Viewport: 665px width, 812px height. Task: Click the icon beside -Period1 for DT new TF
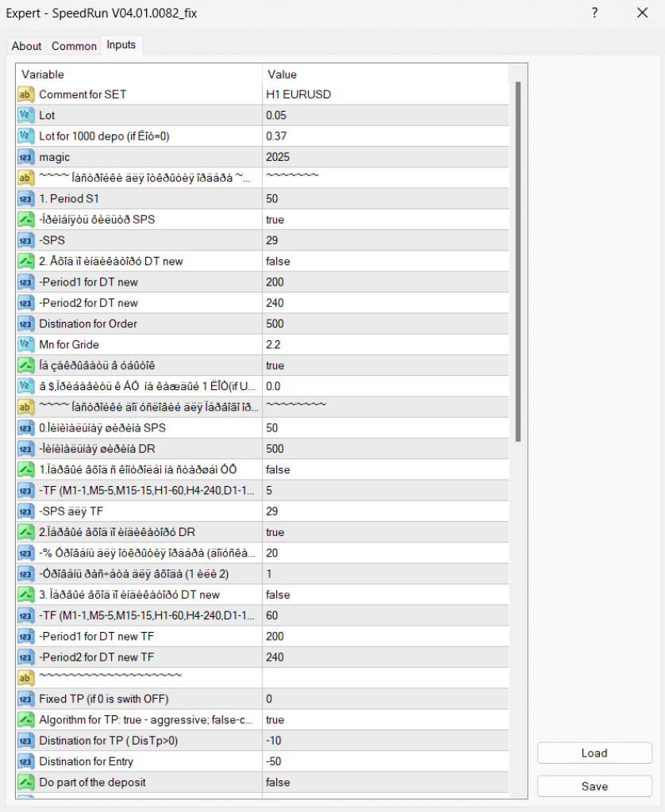[x=25, y=637]
